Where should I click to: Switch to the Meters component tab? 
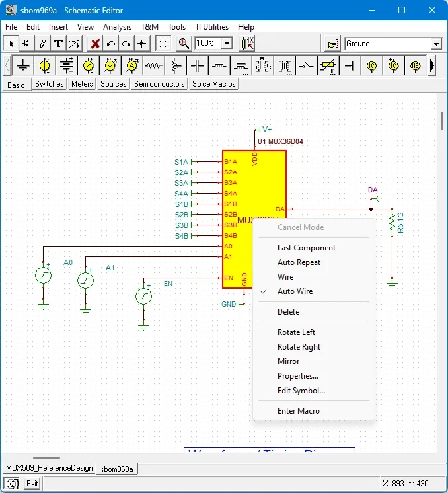pos(82,84)
